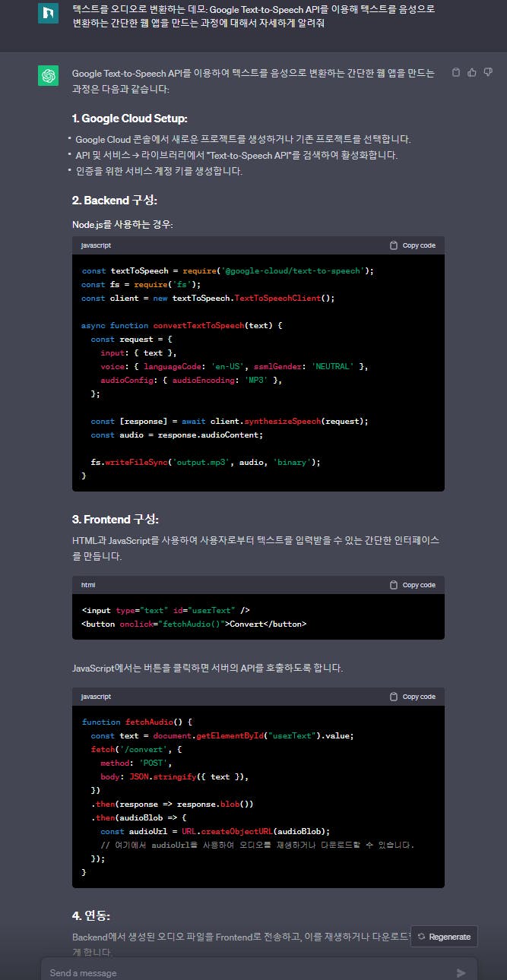Screen dimensions: 507x980
Task: Click the '.then(response => response.blob())' line
Action: click(173, 804)
